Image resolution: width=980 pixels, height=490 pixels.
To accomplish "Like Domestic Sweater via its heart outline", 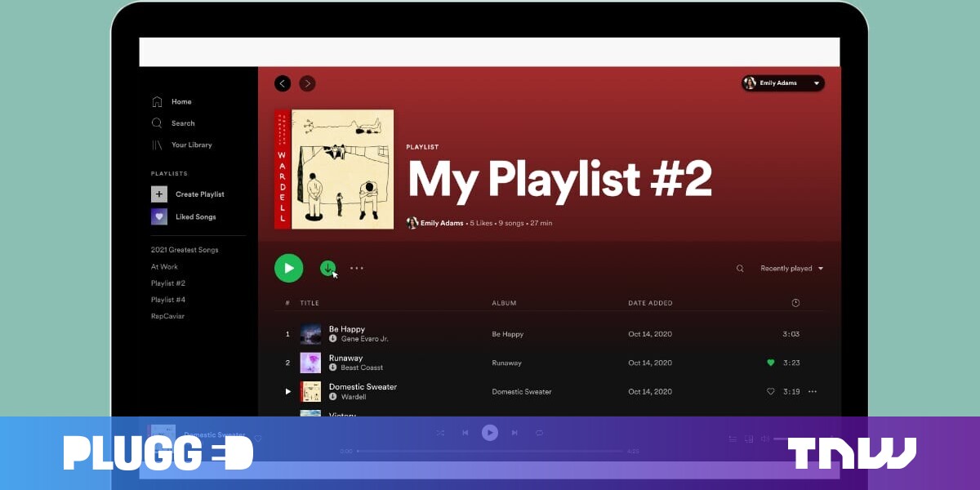I will pyautogui.click(x=770, y=391).
